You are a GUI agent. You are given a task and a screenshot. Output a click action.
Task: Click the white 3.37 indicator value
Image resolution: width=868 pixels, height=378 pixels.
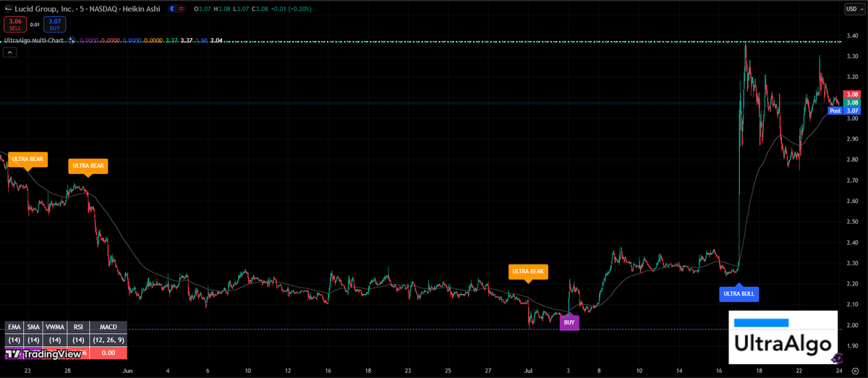click(187, 40)
